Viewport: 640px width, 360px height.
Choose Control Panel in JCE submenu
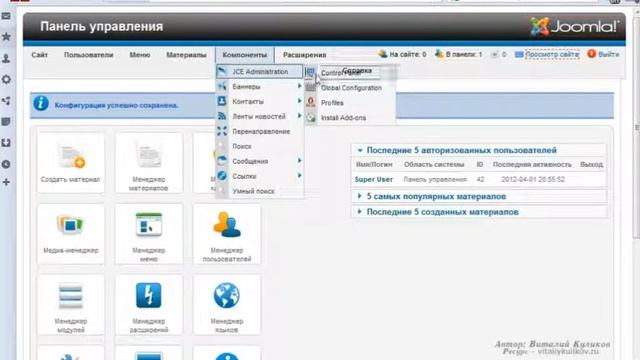[341, 73]
